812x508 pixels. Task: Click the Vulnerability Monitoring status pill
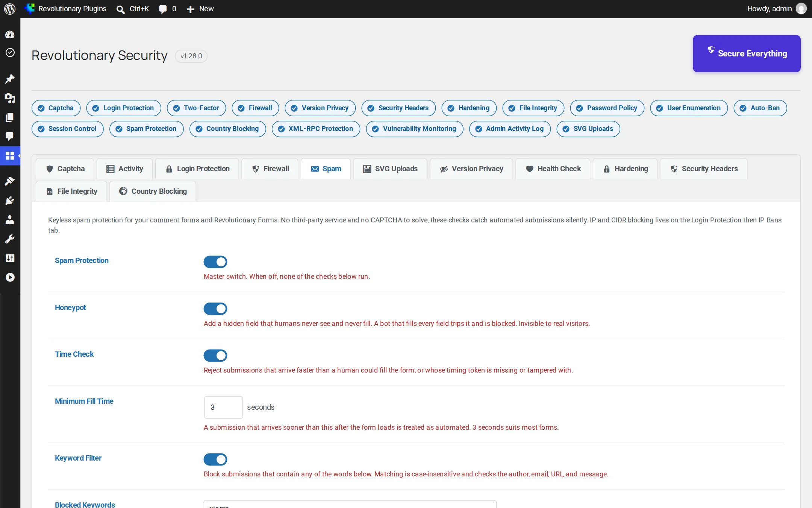click(x=415, y=129)
